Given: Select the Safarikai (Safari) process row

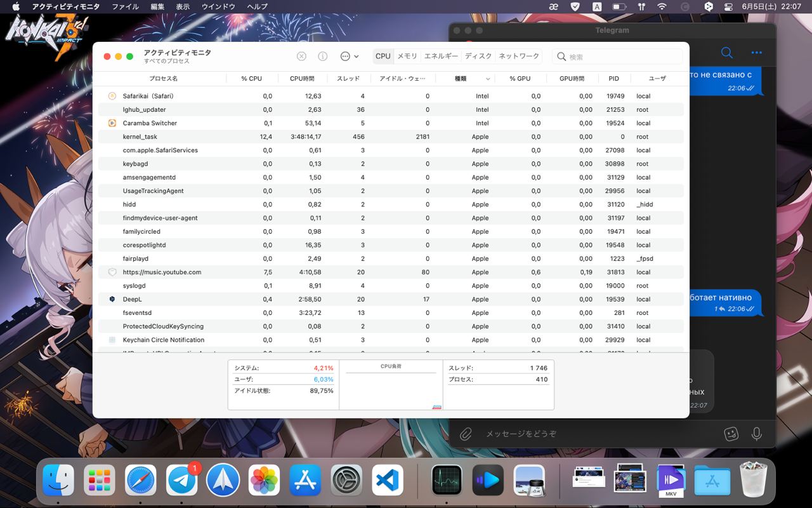Looking at the screenshot, I should pos(390,96).
